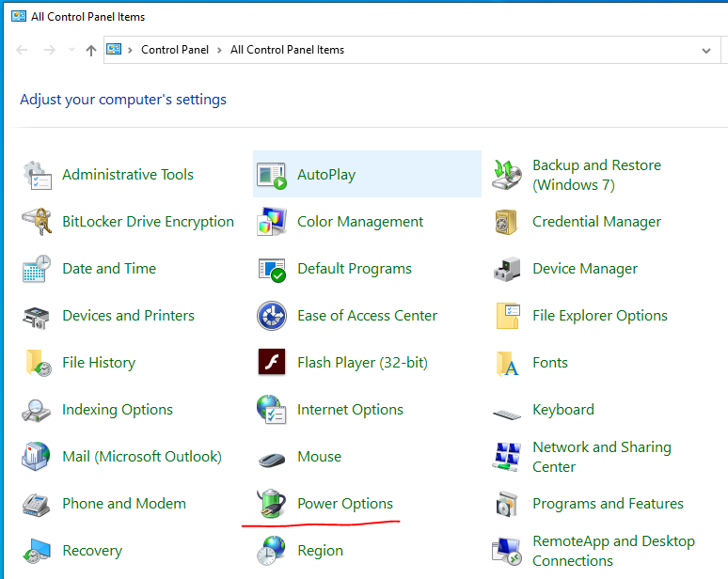728x579 pixels.
Task: Open the Backup and Restore icon
Action: coord(507,175)
